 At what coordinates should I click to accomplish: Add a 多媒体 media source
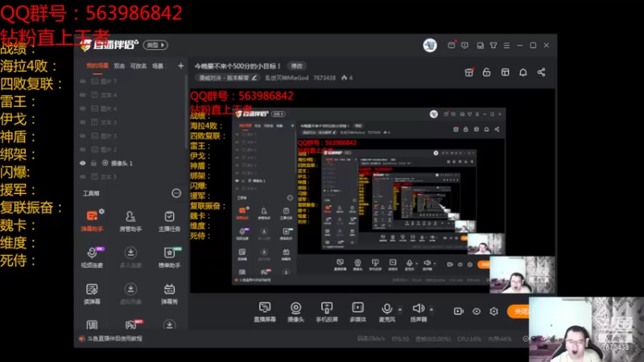pyautogui.click(x=357, y=312)
